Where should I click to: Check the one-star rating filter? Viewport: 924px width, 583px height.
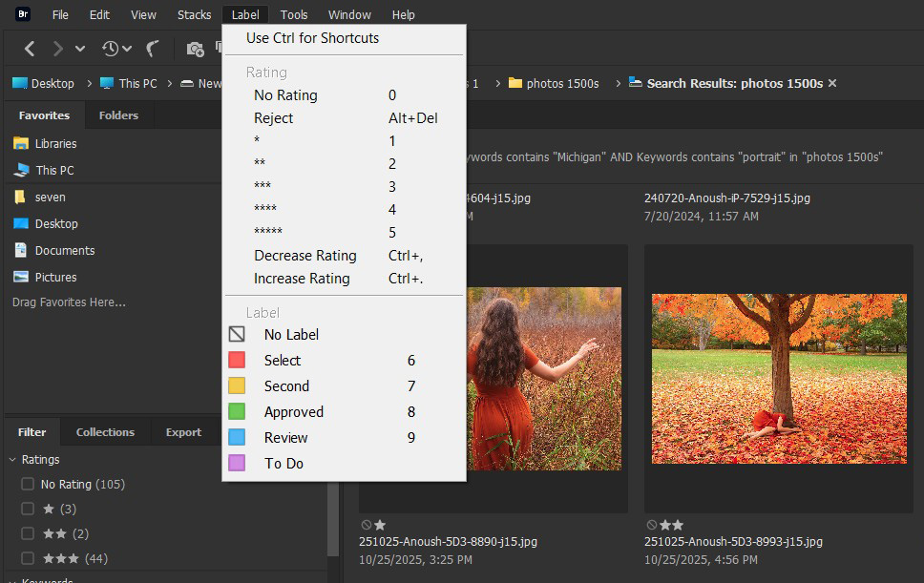[x=28, y=510]
